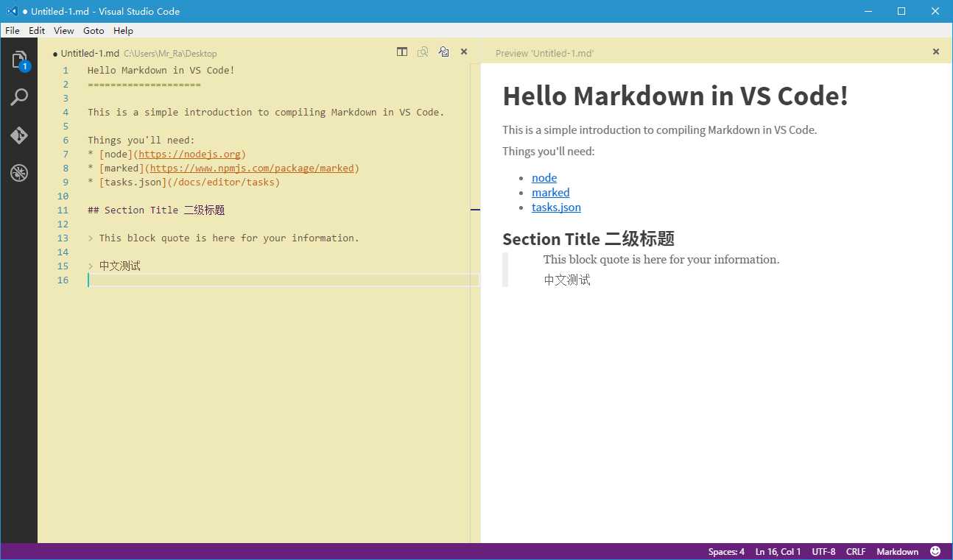Click Ln 16, Col 1 in status bar
The width and height of the screenshot is (953, 560).
778,552
